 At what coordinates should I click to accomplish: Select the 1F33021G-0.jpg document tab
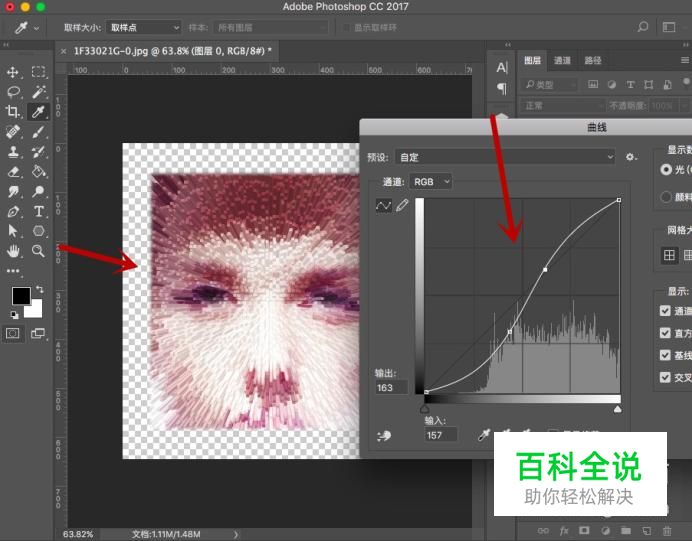[x=173, y=51]
